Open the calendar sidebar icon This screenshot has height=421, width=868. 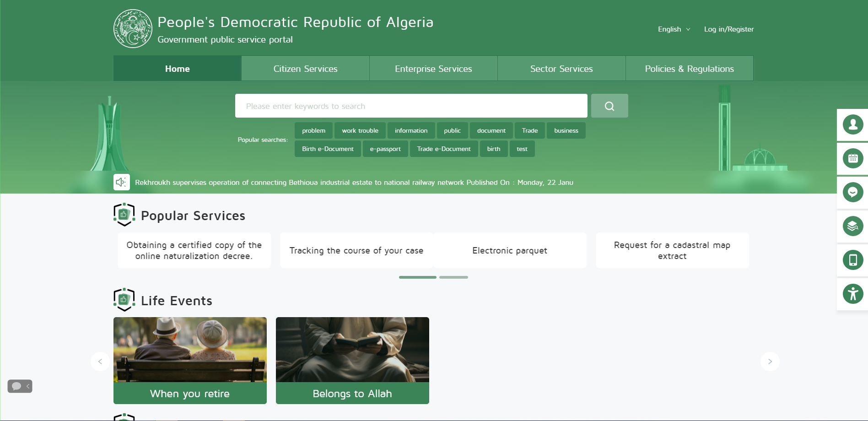[853, 158]
